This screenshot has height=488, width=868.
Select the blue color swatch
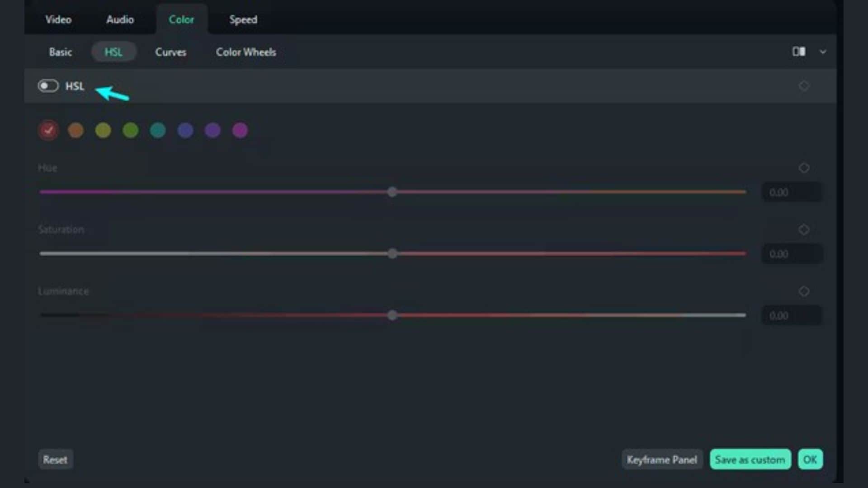click(x=185, y=131)
